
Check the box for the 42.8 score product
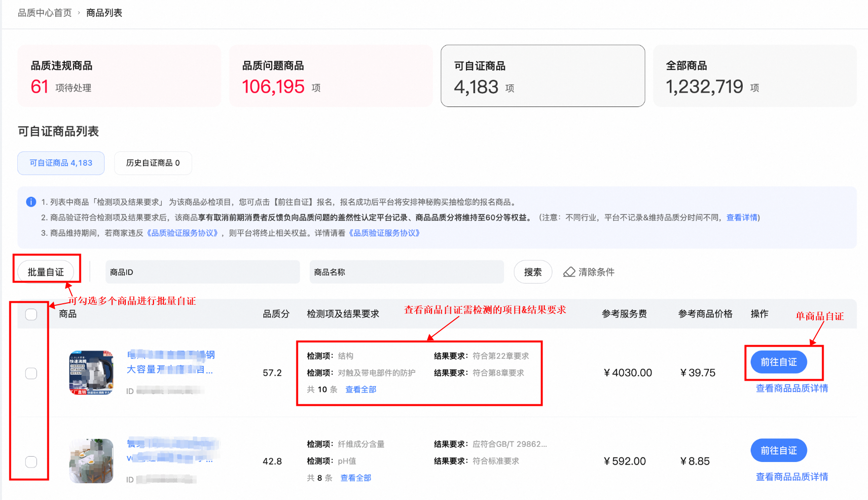31,462
